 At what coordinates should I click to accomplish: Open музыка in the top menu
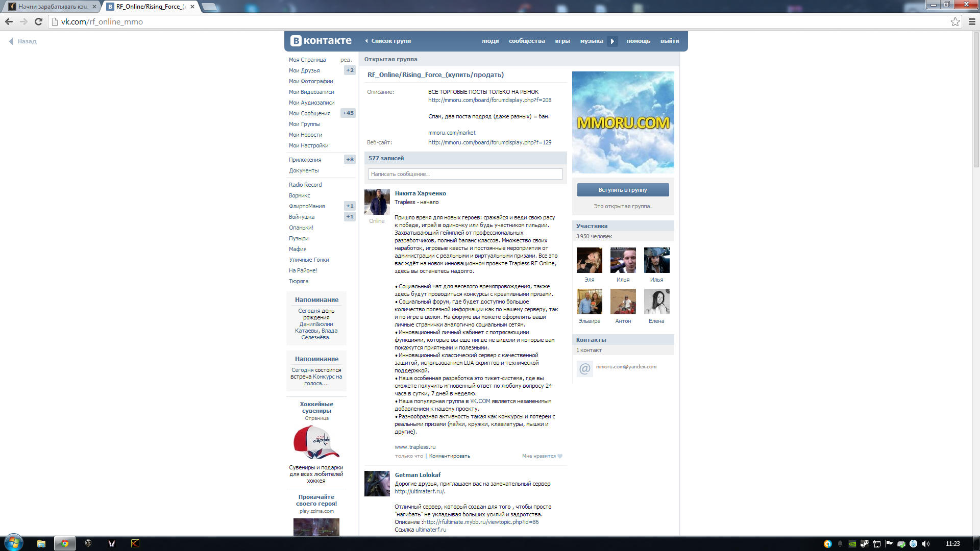592,41
